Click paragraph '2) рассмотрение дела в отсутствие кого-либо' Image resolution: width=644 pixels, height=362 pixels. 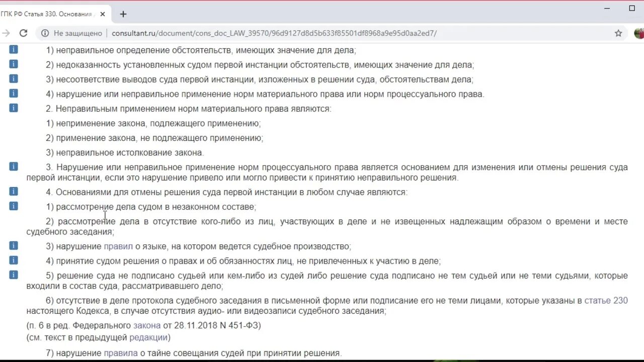point(327,226)
